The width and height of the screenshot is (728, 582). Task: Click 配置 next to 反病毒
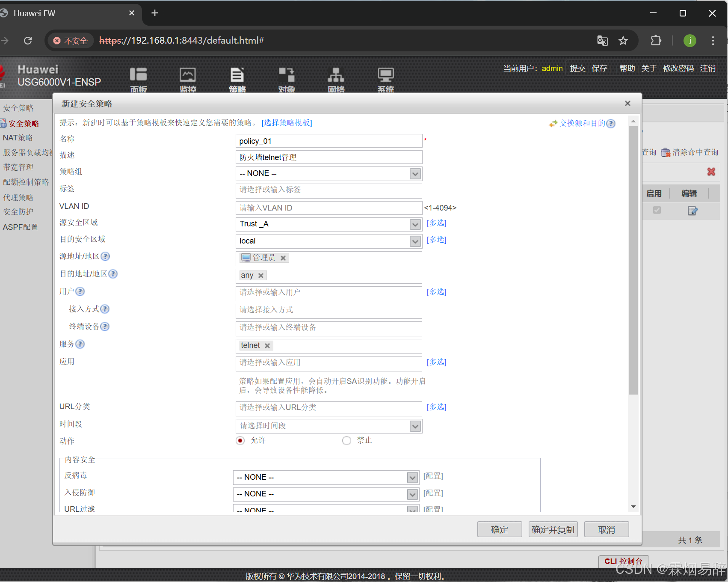tap(433, 476)
